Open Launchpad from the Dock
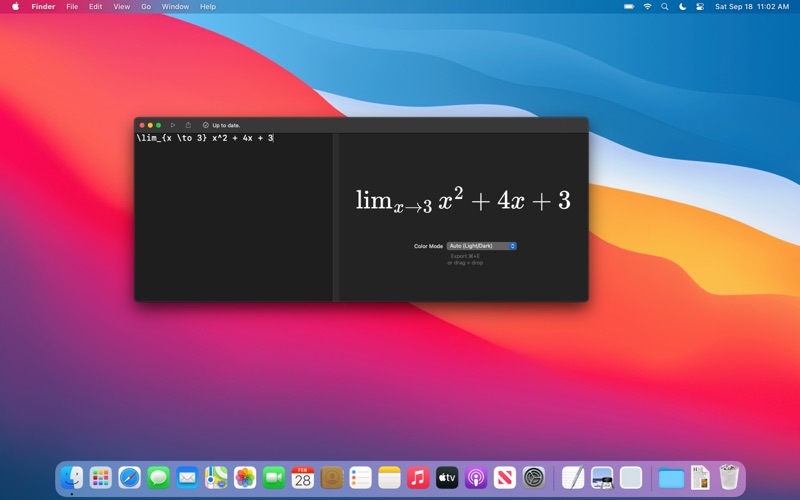The width and height of the screenshot is (800, 500). [x=101, y=478]
